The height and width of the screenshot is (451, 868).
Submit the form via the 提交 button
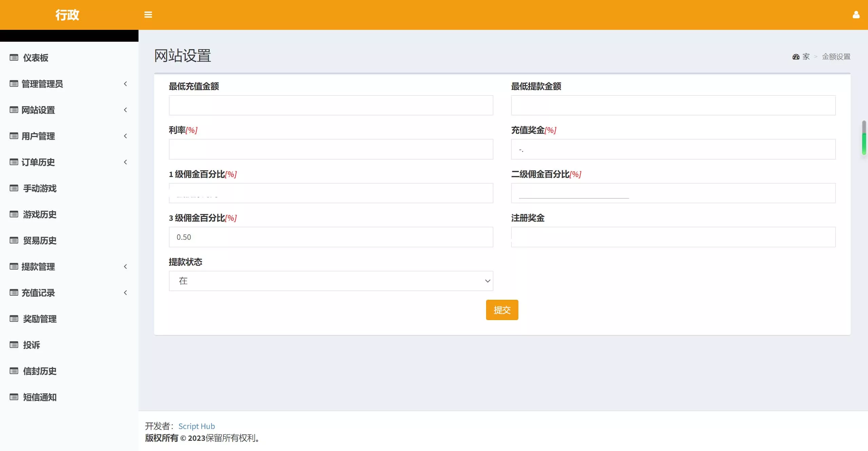point(502,310)
